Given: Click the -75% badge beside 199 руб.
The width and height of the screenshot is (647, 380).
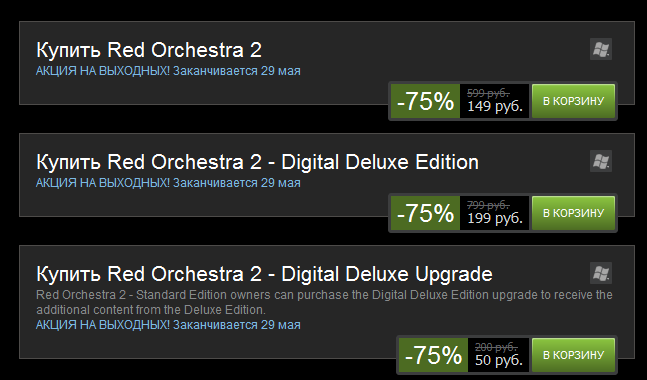Looking at the screenshot, I should click(x=425, y=213).
